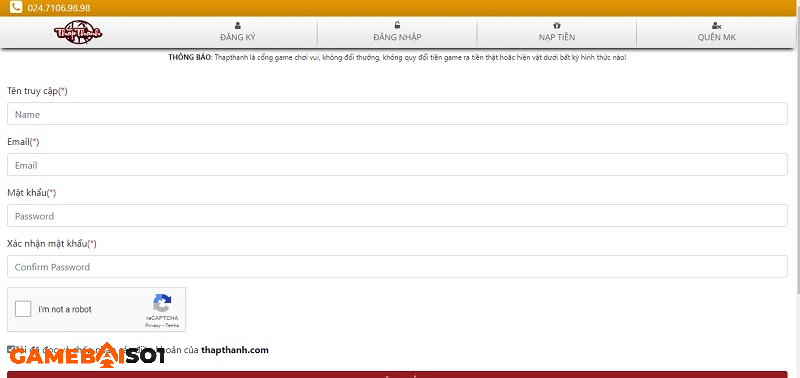
Task: Click the Tên truy cập label
Action: tap(37, 91)
